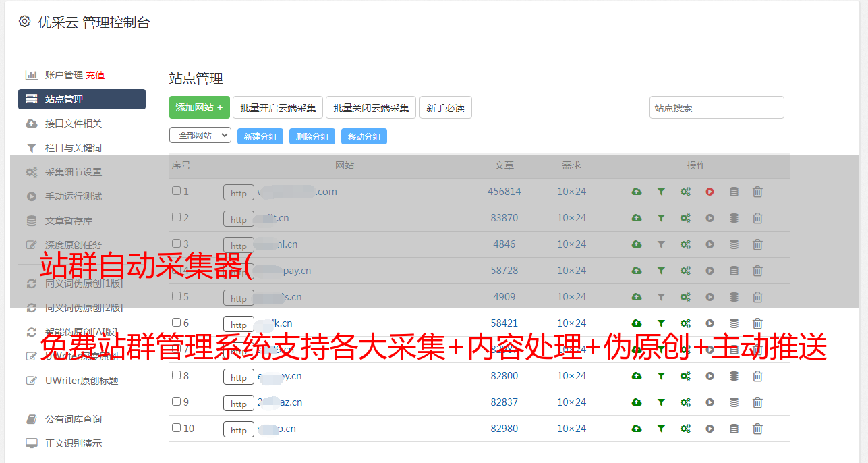Open 账户管理 in the sidebar
Screen dimensions: 868x463
click(63, 75)
